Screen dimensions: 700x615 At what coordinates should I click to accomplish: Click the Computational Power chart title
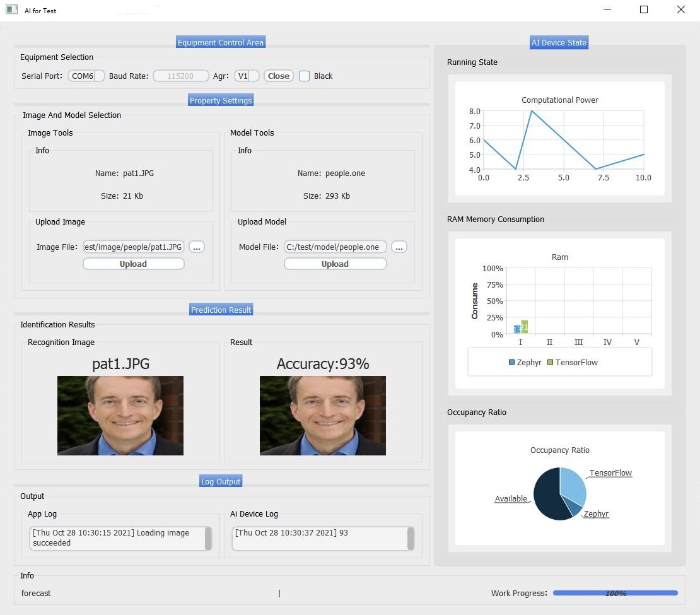pos(560,100)
